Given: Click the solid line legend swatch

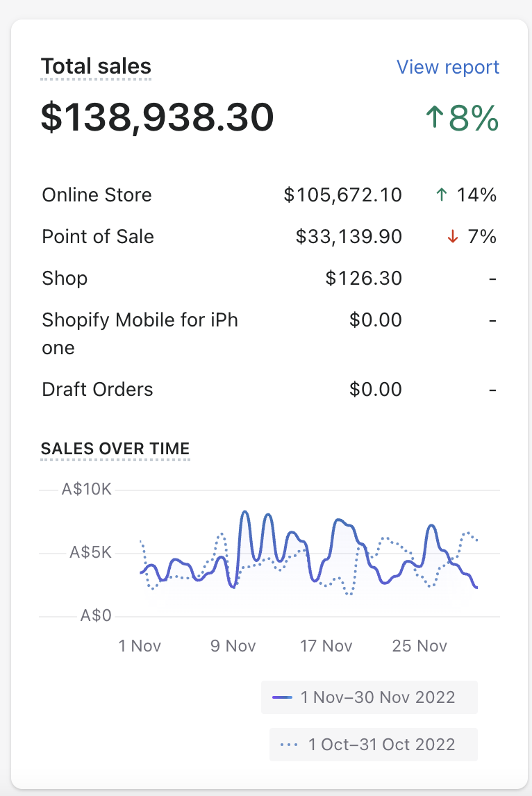Looking at the screenshot, I should (283, 697).
